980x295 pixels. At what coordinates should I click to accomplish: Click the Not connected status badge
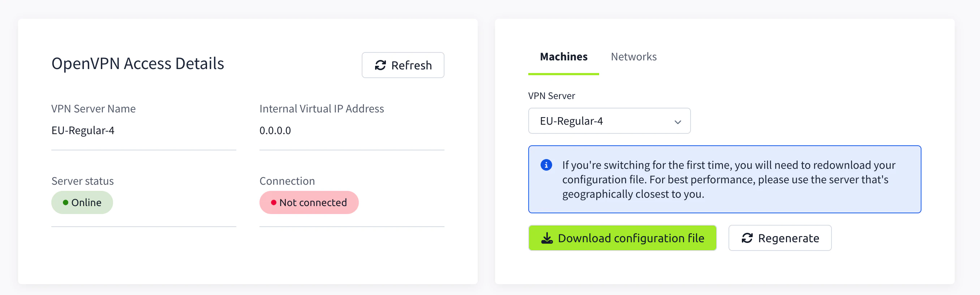(309, 202)
